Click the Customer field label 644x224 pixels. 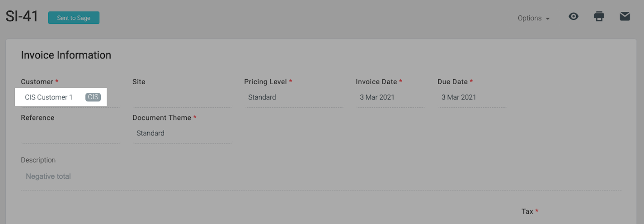37,82
